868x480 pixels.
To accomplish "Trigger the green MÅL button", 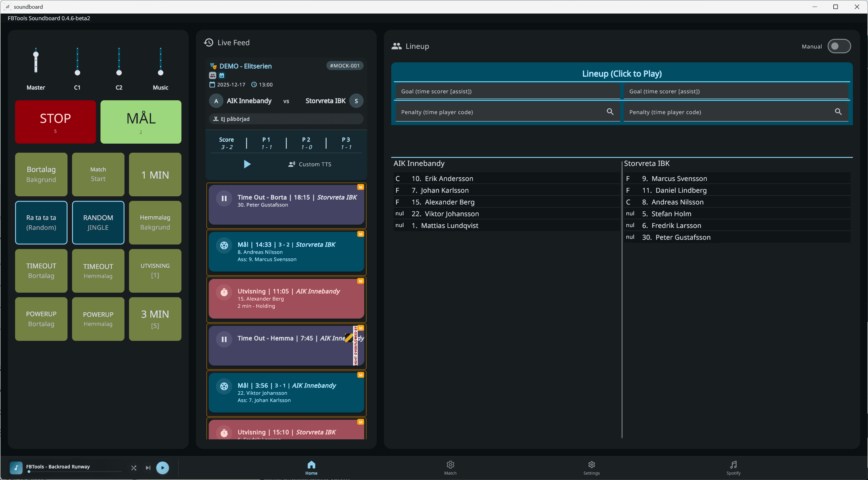I will point(141,122).
